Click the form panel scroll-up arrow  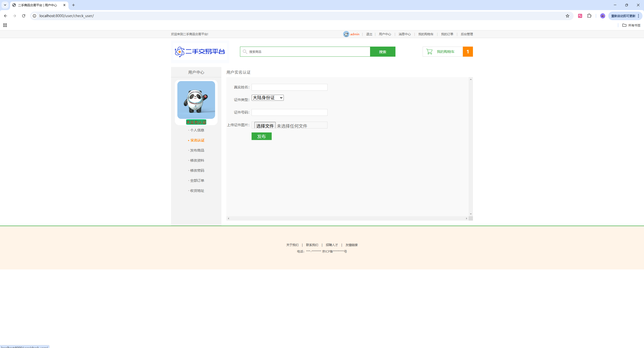[x=471, y=79]
